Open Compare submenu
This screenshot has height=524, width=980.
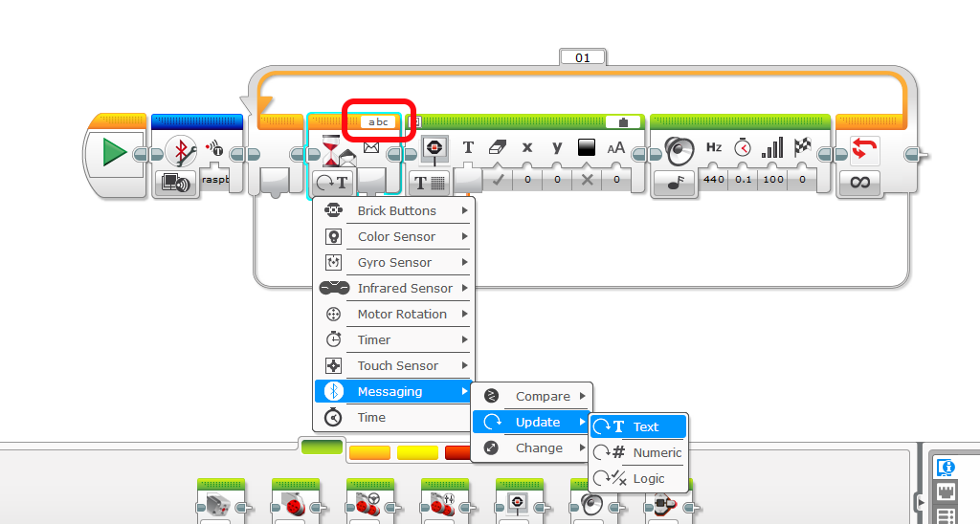[x=531, y=396]
